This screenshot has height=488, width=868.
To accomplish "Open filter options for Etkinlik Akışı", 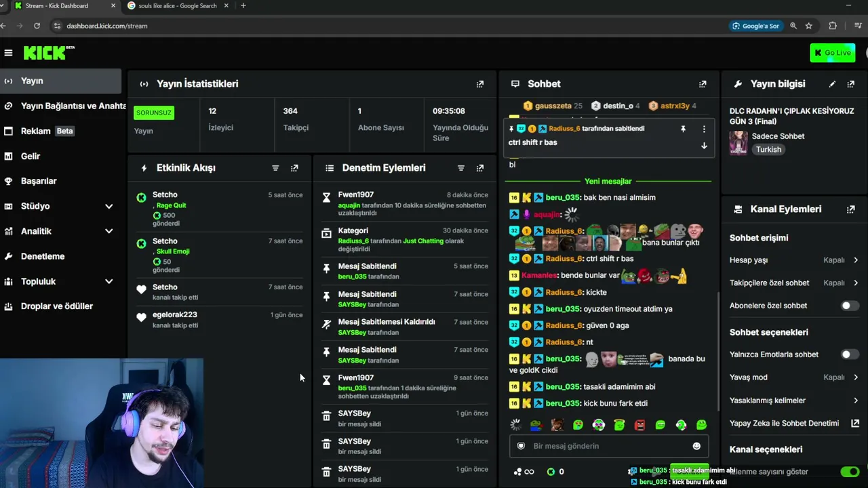I will click(x=275, y=168).
